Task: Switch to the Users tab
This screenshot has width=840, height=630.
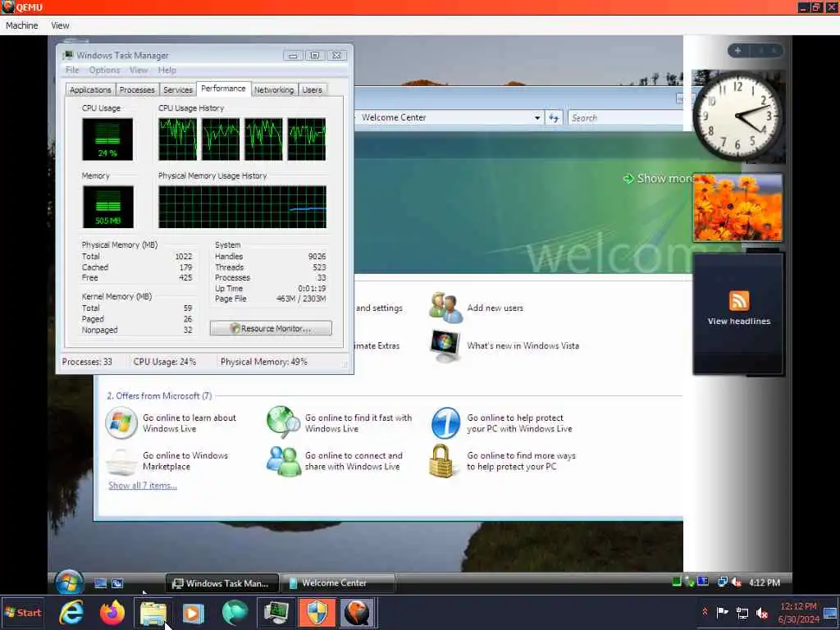Action: (313, 89)
